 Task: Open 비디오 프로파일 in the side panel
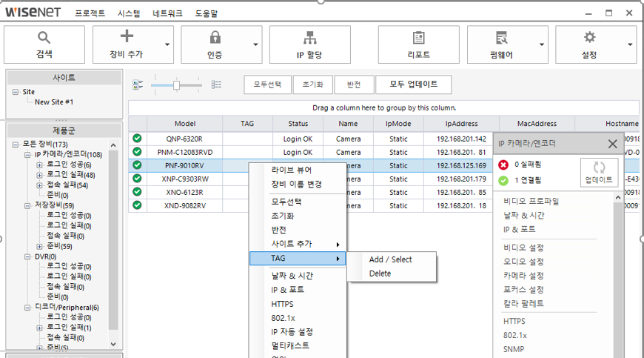click(x=531, y=201)
